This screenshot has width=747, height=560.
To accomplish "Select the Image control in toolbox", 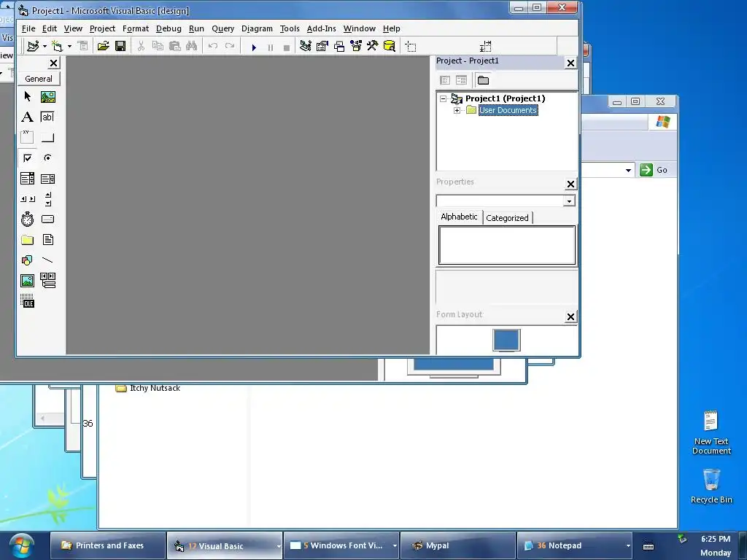I will click(27, 281).
